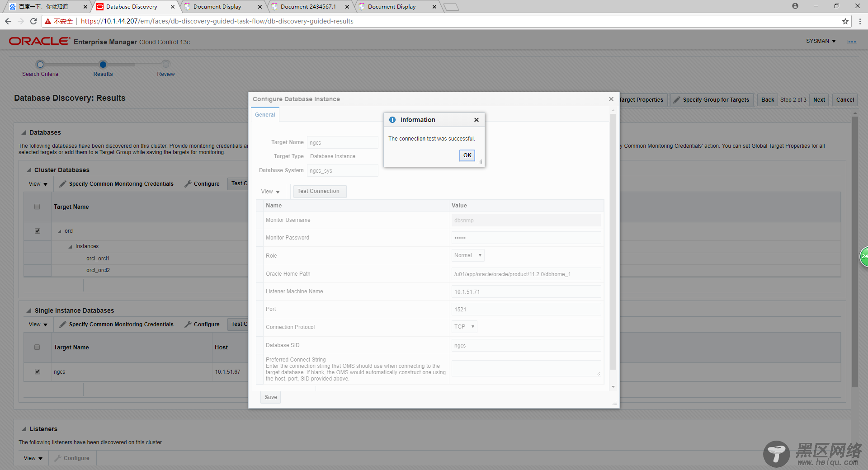
Task: Click the Results train step marker
Action: click(103, 64)
